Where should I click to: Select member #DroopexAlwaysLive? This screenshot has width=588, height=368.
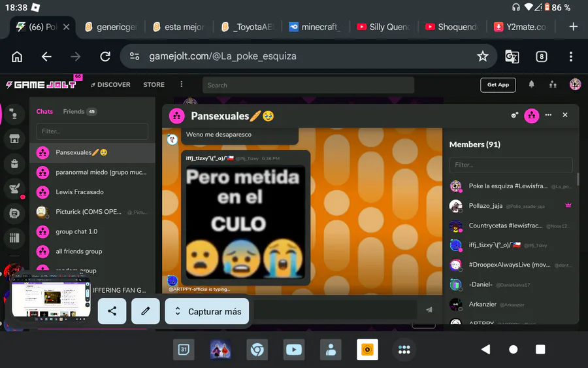(x=511, y=265)
